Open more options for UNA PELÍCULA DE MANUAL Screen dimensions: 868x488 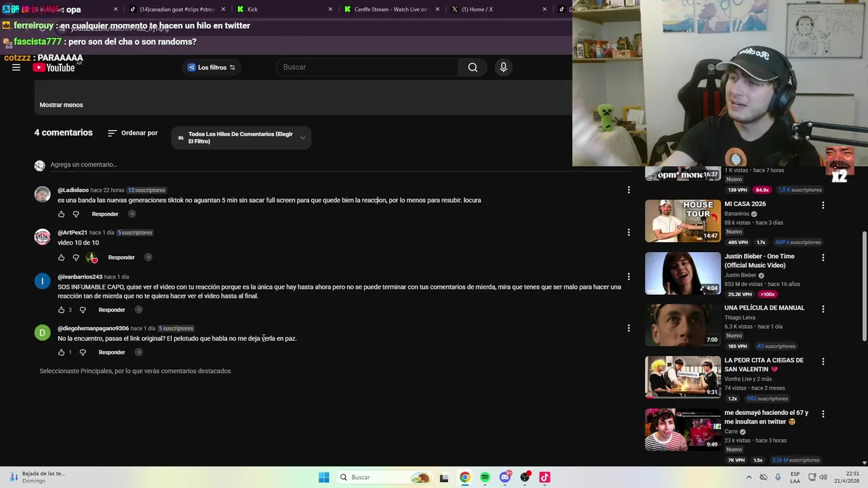click(823, 309)
